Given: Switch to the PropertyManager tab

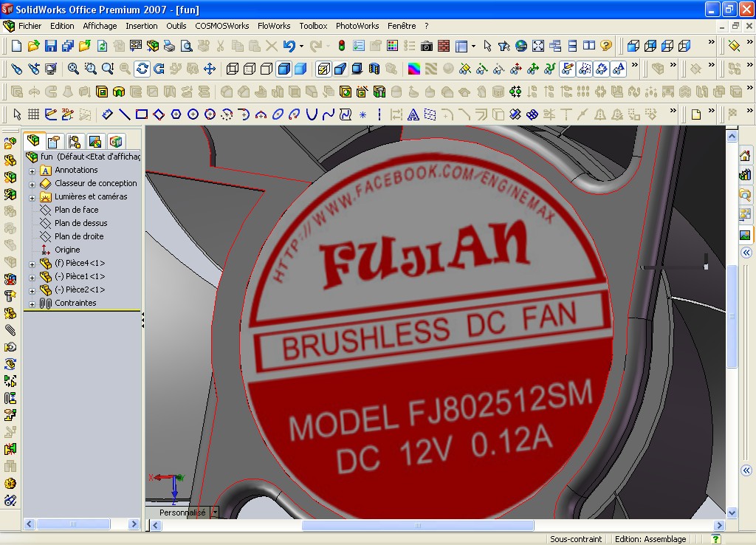Looking at the screenshot, I should (x=53, y=141).
